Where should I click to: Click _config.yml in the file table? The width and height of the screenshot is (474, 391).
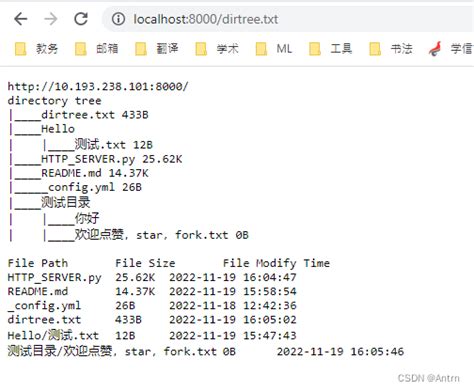44,306
